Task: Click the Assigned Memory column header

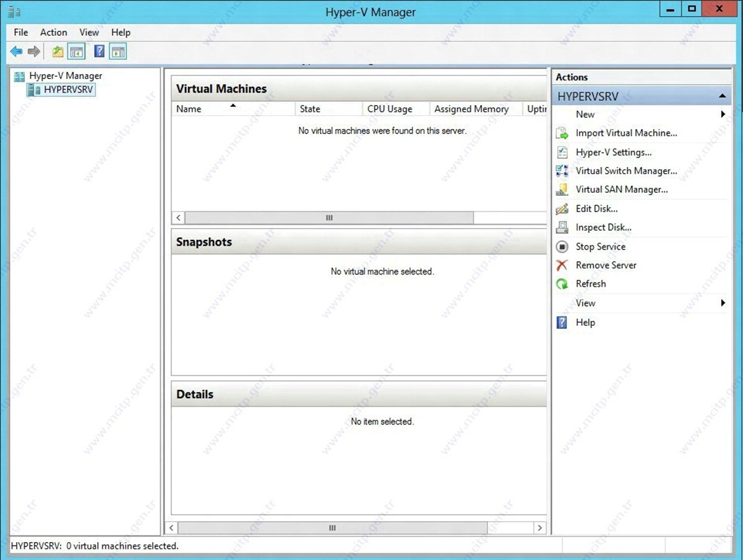Action: (476, 109)
